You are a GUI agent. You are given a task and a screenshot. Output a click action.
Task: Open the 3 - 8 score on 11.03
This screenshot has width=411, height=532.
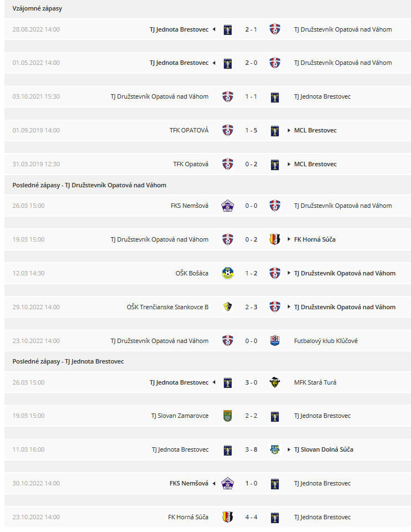[x=251, y=449]
